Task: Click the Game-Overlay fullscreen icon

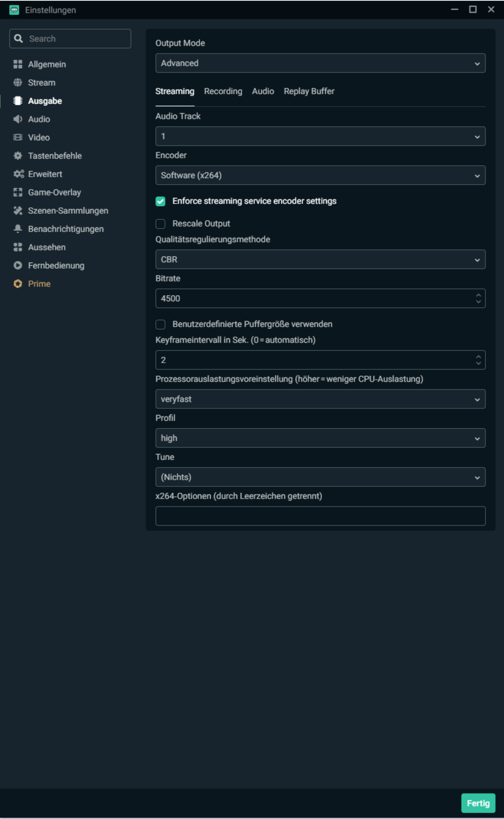Action: point(18,192)
